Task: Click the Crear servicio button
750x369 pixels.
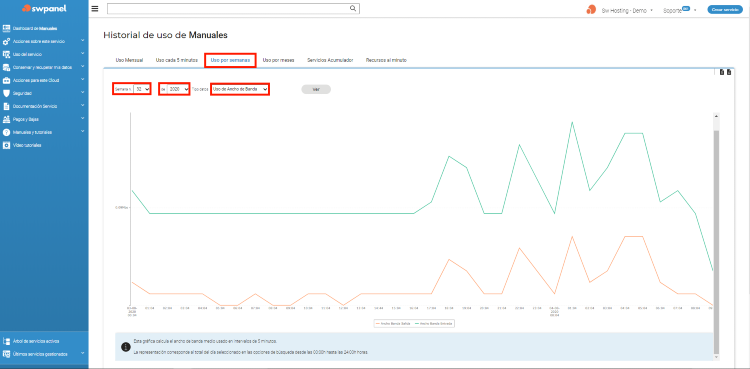Action: tap(725, 10)
